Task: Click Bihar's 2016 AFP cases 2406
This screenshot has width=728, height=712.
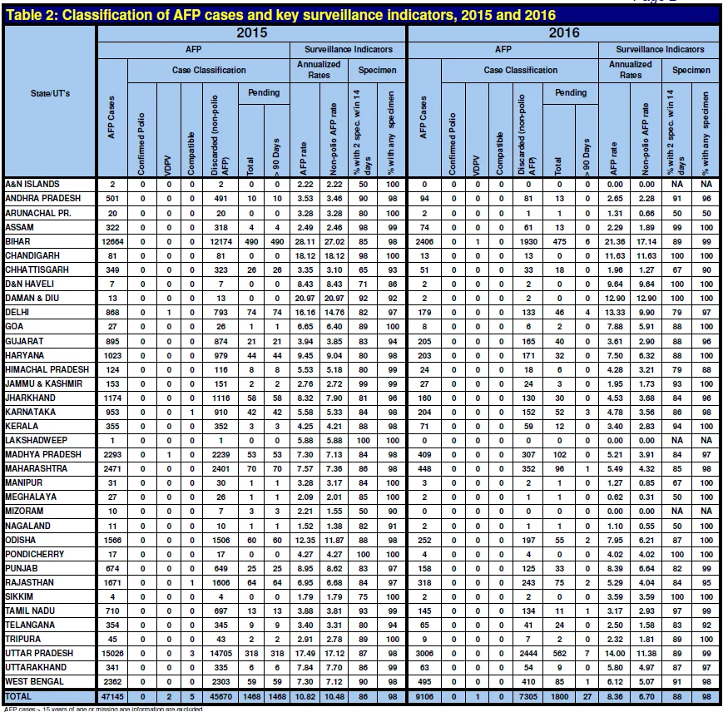Action: pos(424,242)
